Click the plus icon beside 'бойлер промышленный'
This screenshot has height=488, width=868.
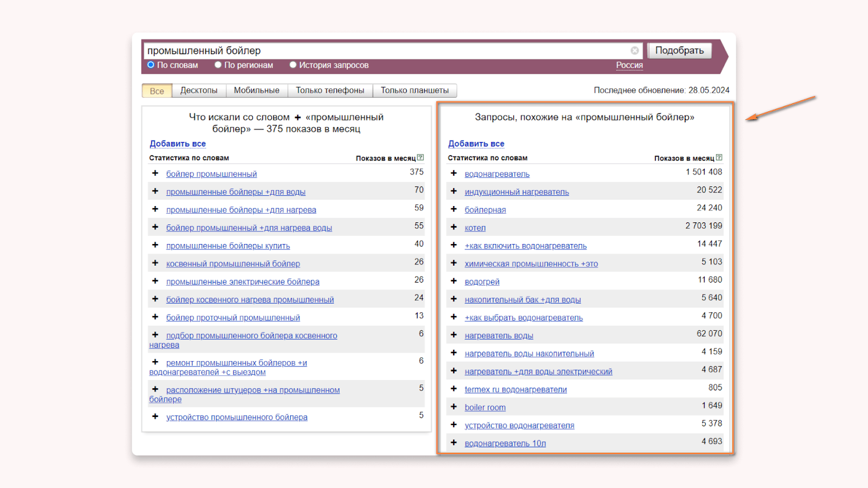point(155,173)
